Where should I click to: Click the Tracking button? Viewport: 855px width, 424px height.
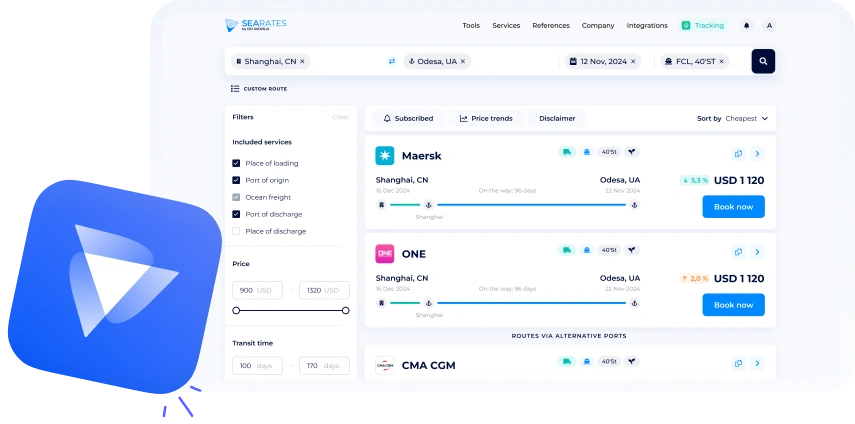703,25
